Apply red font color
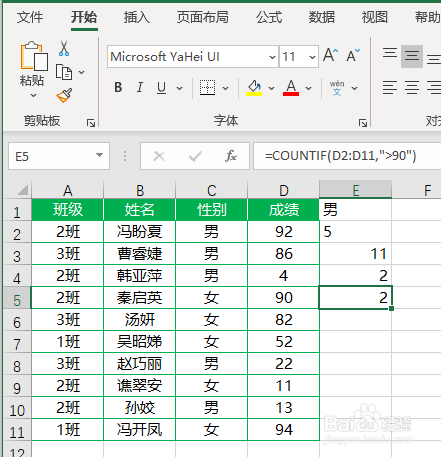This screenshot has width=441, height=457. pos(291,88)
